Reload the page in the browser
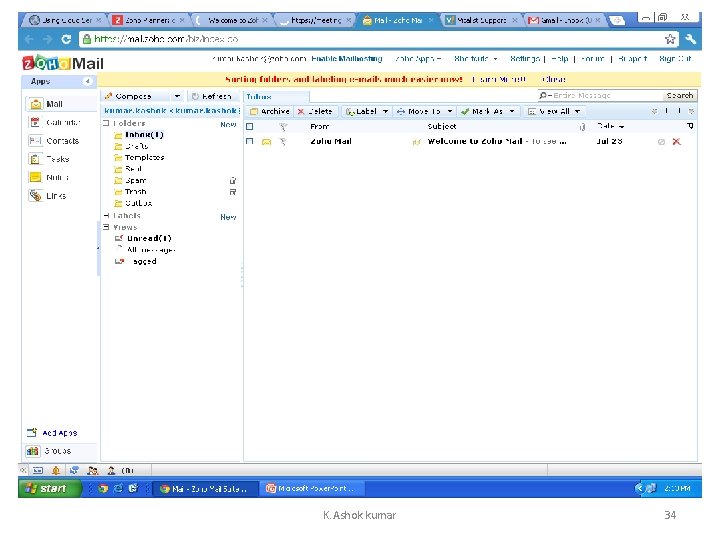This screenshot has height=540, width=720. [x=66, y=39]
